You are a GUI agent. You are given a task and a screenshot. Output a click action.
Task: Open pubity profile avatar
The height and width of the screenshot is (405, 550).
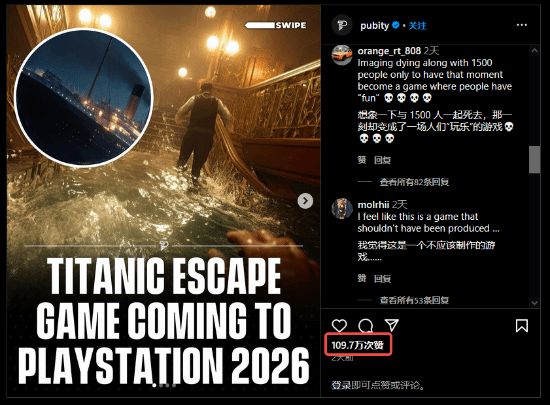click(x=342, y=25)
